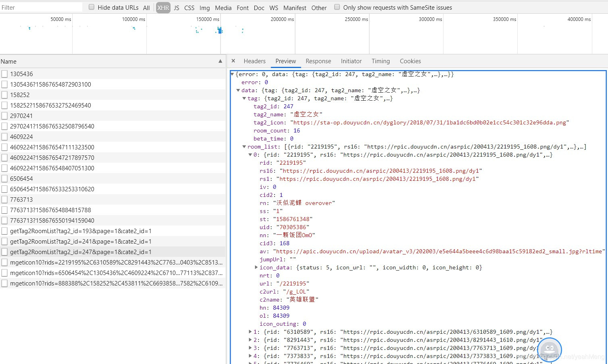Filter requests by Other

319,8
